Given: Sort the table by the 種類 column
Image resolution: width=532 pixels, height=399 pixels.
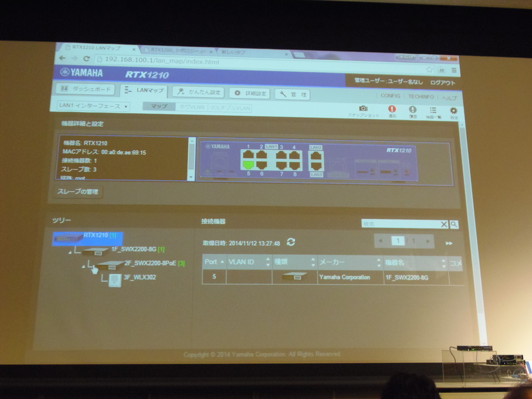Looking at the screenshot, I should [294, 263].
